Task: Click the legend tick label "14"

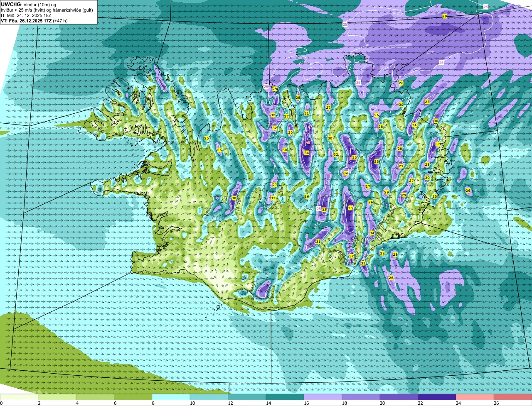Action: coord(268,403)
